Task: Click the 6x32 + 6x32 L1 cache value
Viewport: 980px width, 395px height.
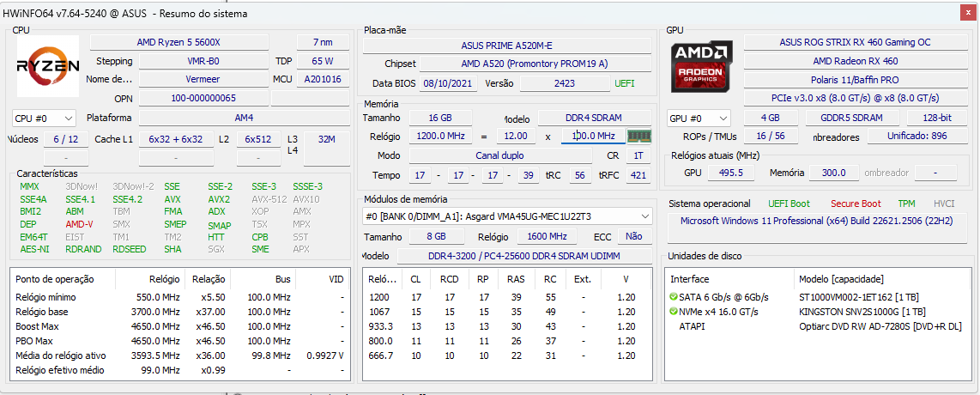Action: coord(176,139)
